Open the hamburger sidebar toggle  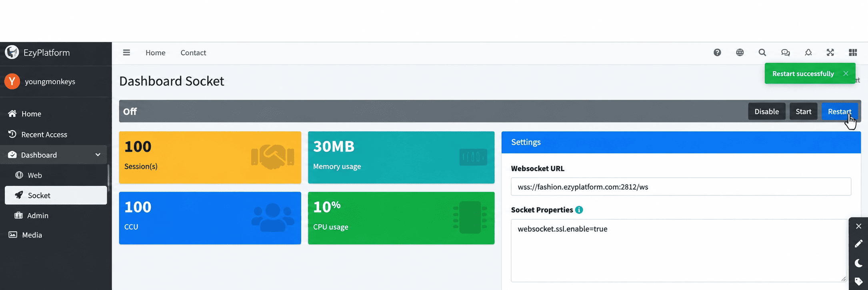126,52
